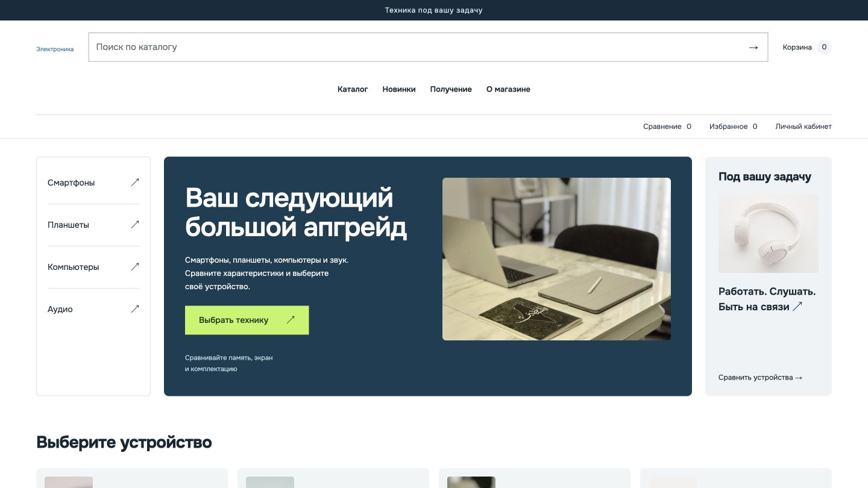Image resolution: width=868 pixels, height=488 pixels.
Task: Select the Компьютеры category
Action: [93, 267]
